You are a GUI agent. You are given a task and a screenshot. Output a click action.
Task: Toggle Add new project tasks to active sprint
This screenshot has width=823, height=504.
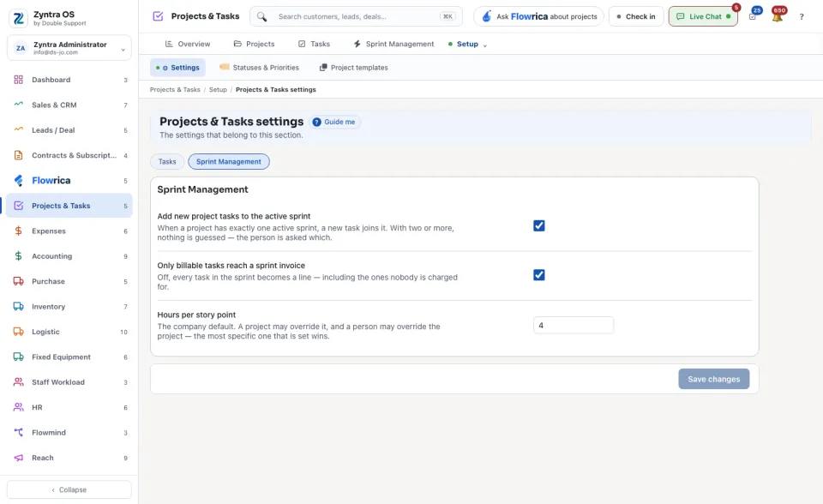[x=539, y=225]
